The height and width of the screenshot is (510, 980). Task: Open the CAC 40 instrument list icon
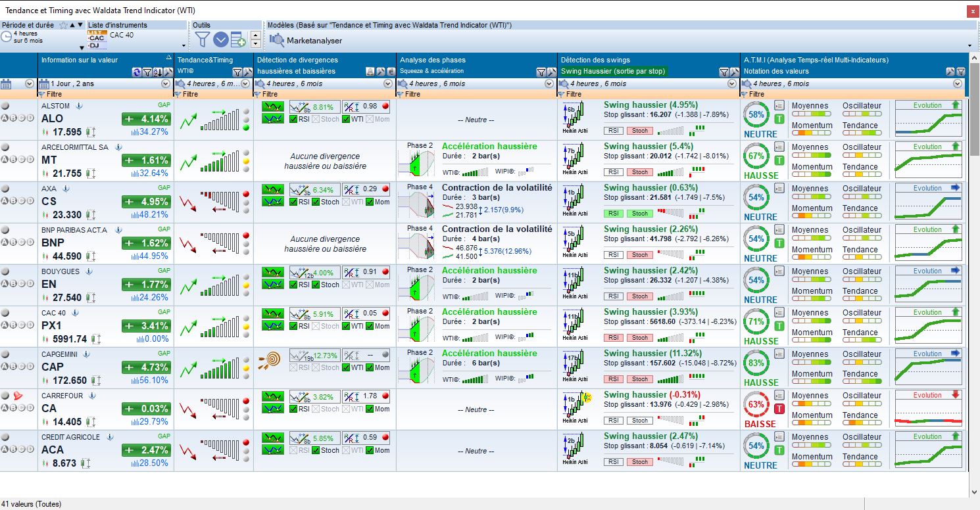[97, 39]
